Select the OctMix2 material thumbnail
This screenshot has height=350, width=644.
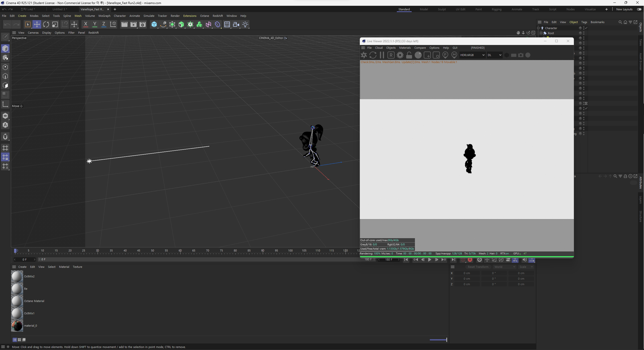click(x=17, y=276)
